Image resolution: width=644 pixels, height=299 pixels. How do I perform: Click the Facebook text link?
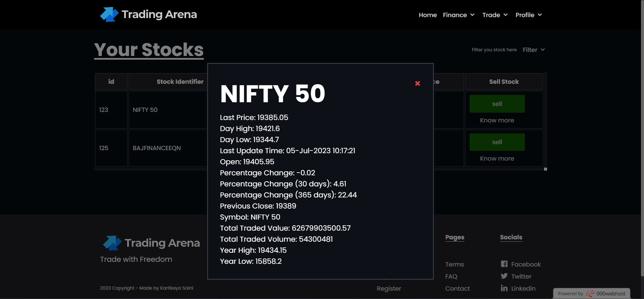pos(526,264)
